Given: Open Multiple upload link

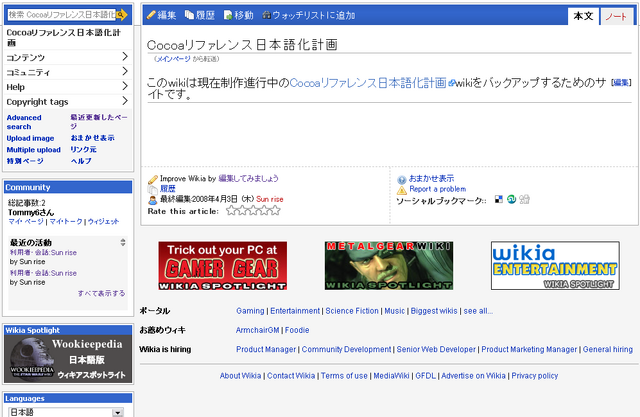Looking at the screenshot, I should 33,150.
